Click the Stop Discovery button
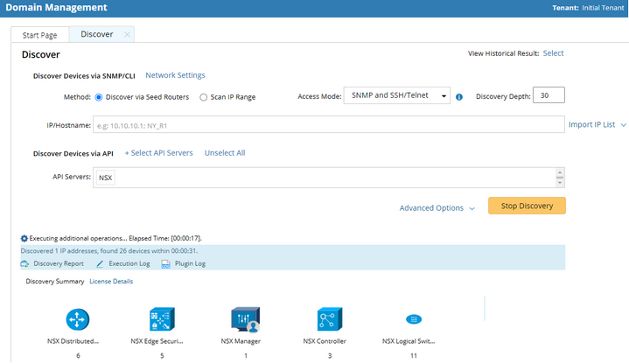The height and width of the screenshot is (364, 629). [527, 206]
